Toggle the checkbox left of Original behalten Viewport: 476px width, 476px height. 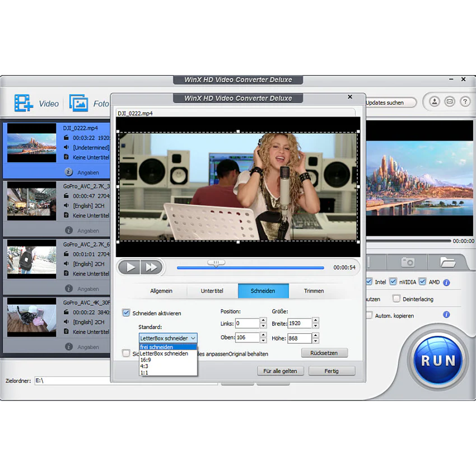pyautogui.click(x=125, y=353)
